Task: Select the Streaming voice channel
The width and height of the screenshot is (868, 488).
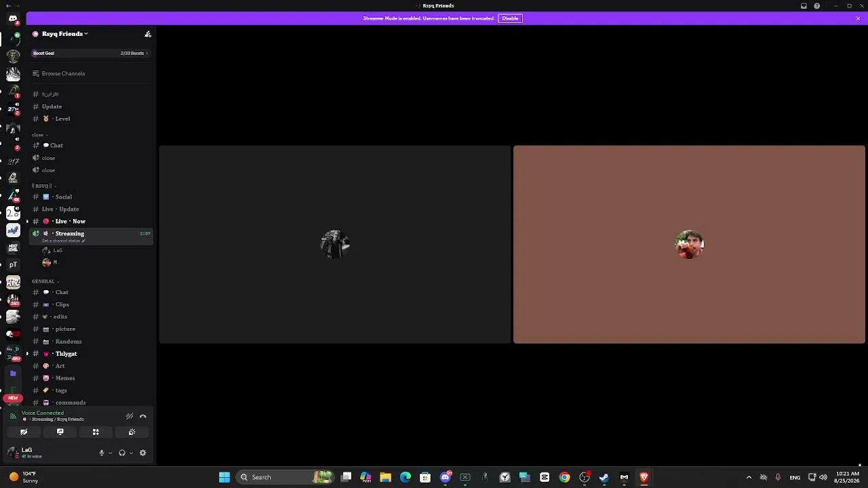Action: [90, 234]
